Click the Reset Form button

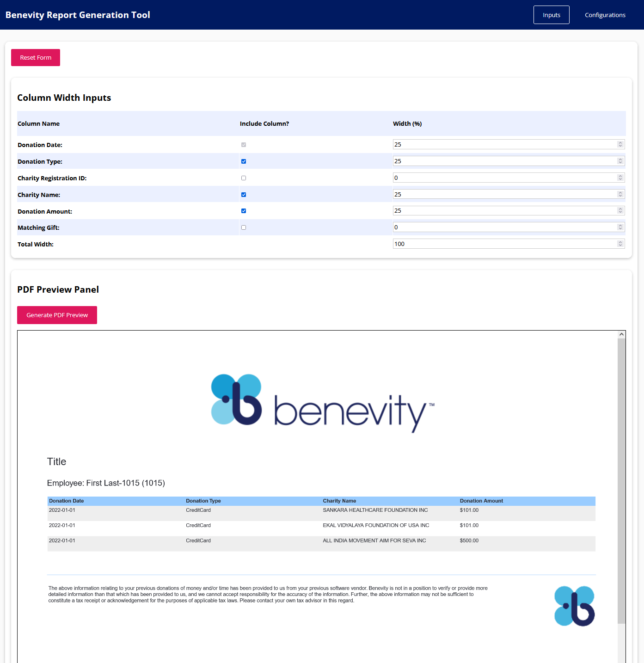click(x=36, y=57)
